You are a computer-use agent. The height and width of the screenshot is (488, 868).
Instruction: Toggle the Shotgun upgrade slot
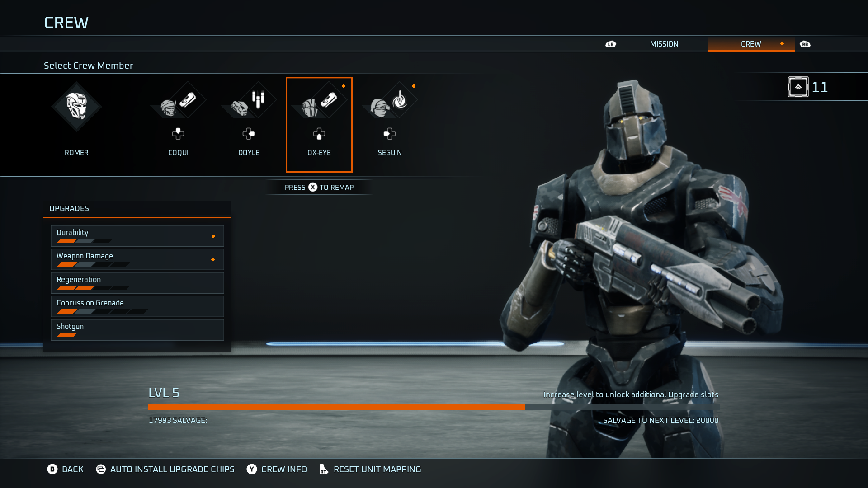137,329
